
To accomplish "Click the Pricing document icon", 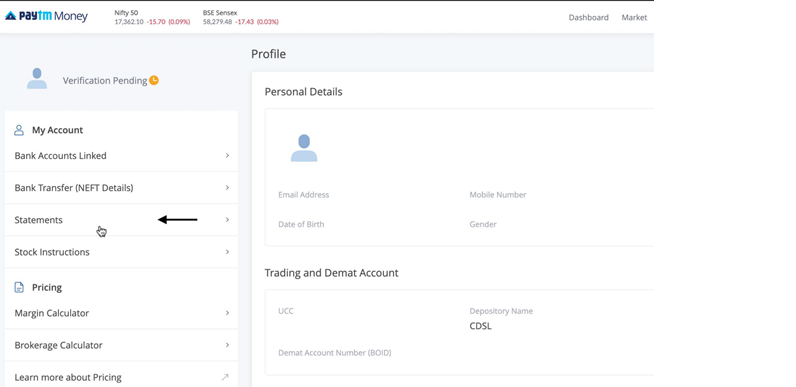I will (19, 287).
